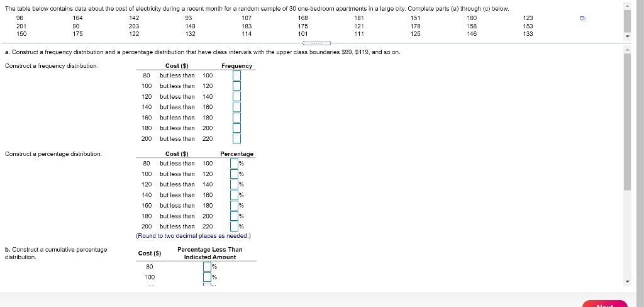This screenshot has width=644, height=307.
Task: Click data value 93 in table
Action: click(189, 18)
